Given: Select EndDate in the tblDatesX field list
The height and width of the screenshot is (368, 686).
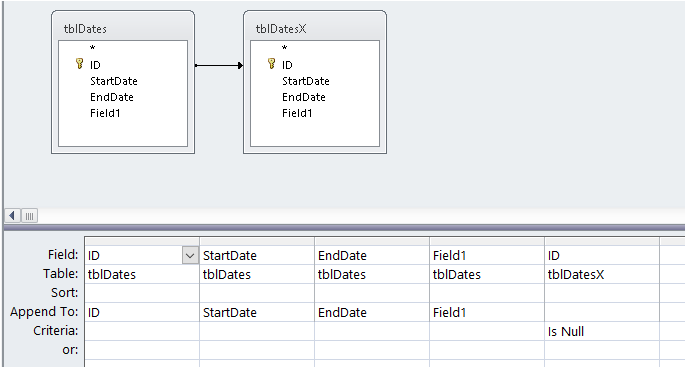Looking at the screenshot, I should tap(304, 97).
